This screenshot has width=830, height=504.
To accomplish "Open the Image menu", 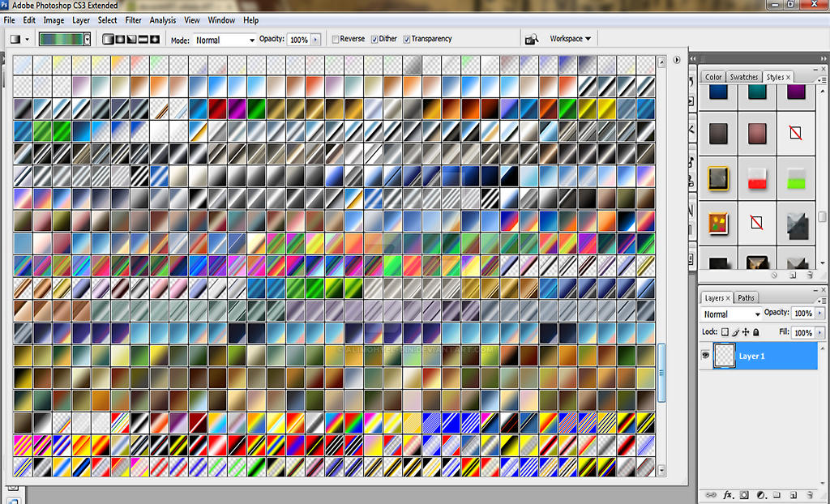I will tap(53, 20).
